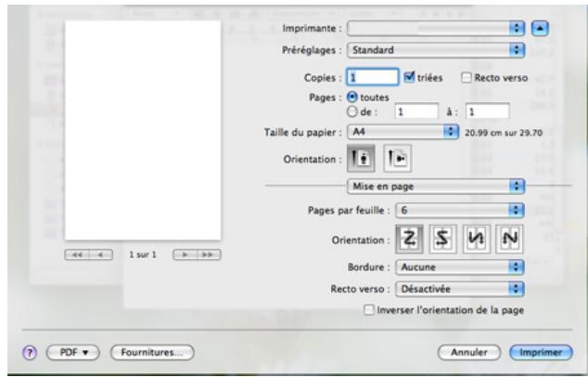This screenshot has width=588, height=377.
Task: Select the toutes pages radio button
Action: point(352,97)
